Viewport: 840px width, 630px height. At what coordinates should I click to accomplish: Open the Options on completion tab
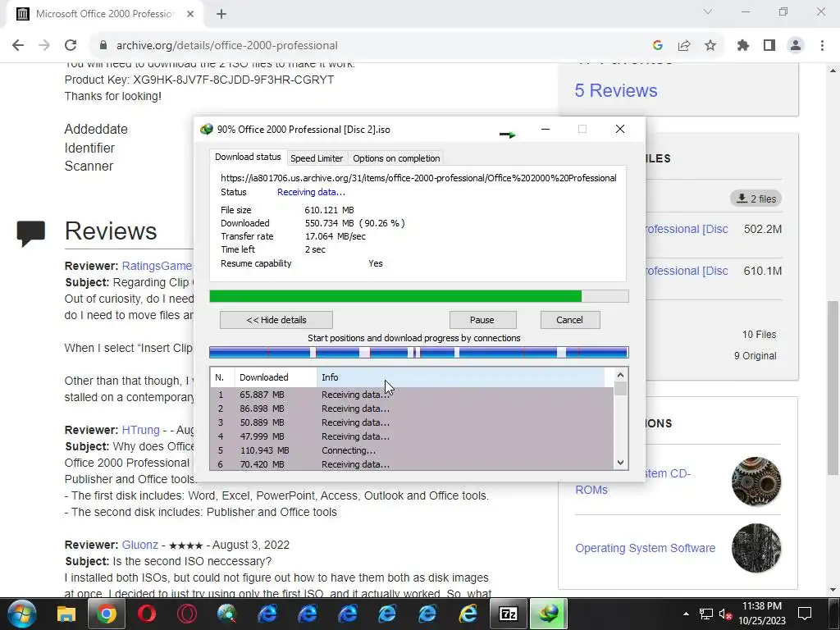[396, 158]
